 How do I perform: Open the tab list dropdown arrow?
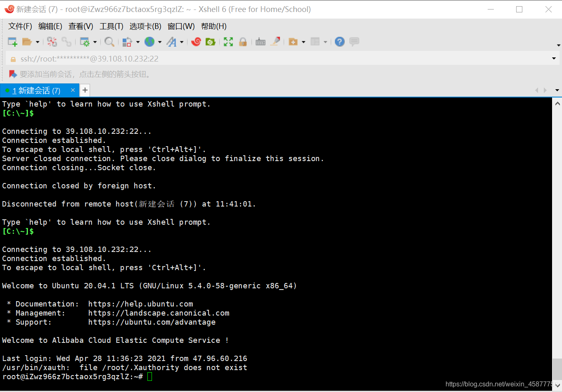point(557,90)
